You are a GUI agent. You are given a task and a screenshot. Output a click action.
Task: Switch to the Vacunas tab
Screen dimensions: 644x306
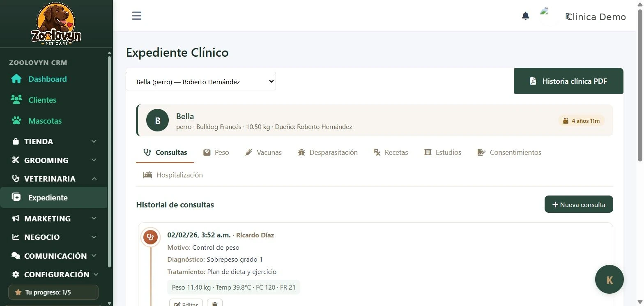(x=263, y=152)
